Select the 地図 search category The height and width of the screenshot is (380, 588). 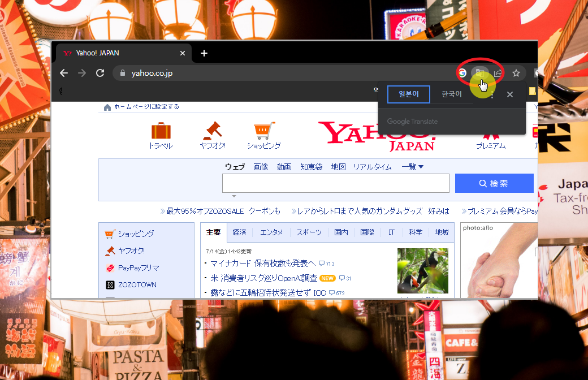[338, 167]
